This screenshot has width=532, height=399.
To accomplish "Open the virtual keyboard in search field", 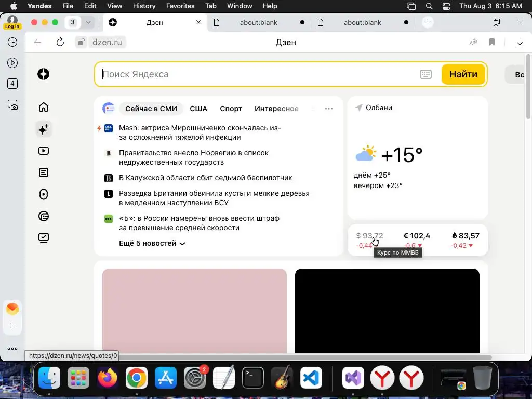I will coord(425,74).
